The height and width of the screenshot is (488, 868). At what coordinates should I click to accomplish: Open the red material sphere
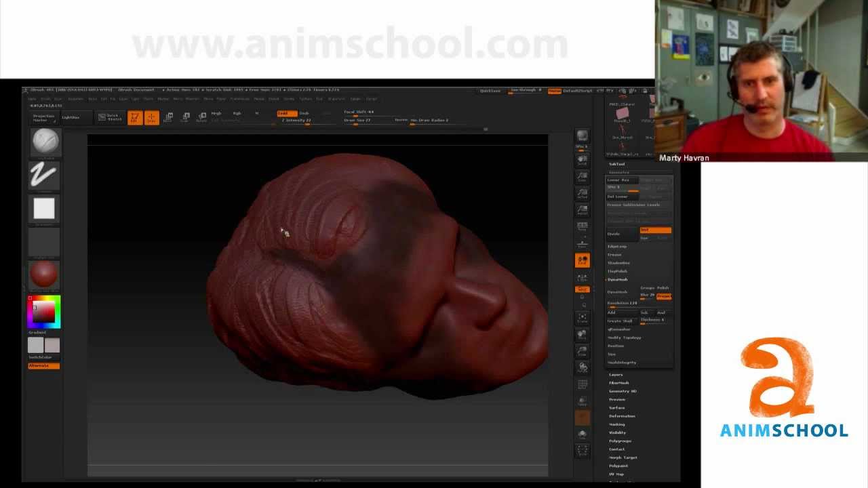click(45, 274)
